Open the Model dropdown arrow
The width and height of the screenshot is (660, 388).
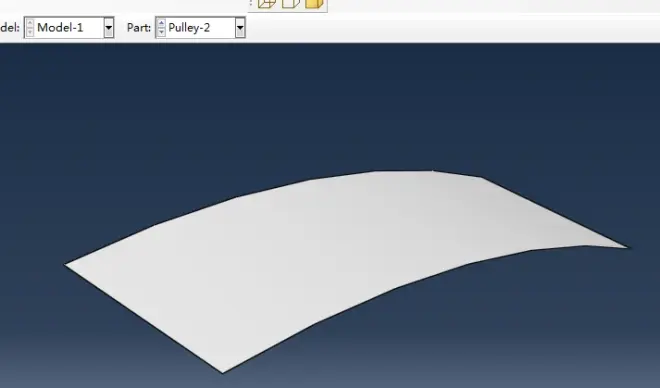109,28
